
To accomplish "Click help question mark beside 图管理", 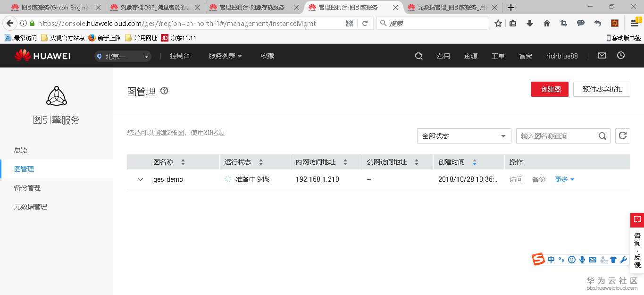I will point(164,91).
